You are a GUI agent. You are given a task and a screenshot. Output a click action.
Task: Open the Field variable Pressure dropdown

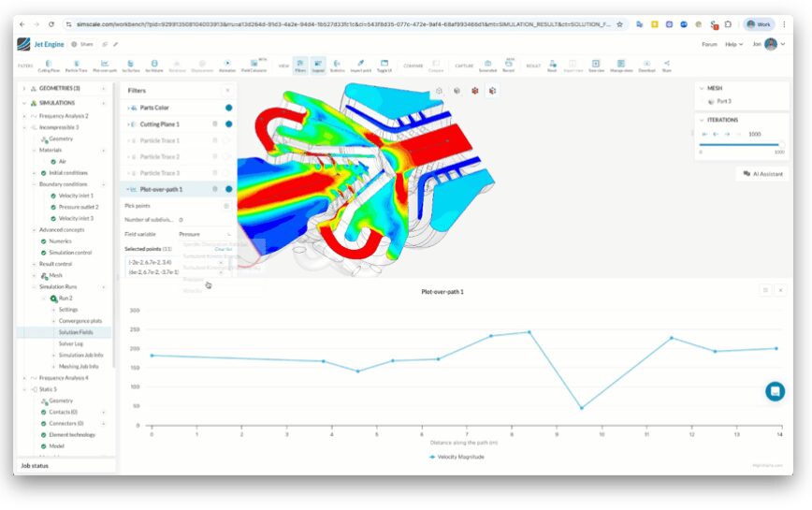(x=205, y=234)
